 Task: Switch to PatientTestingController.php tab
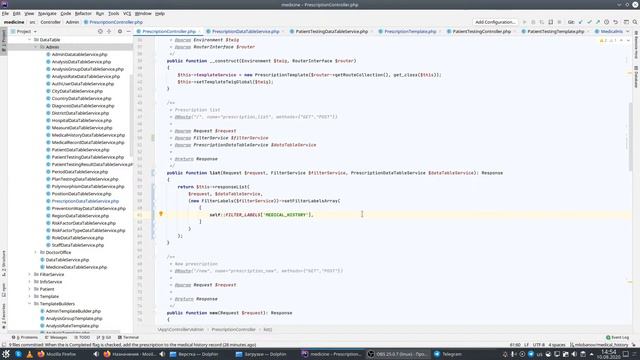(481, 31)
